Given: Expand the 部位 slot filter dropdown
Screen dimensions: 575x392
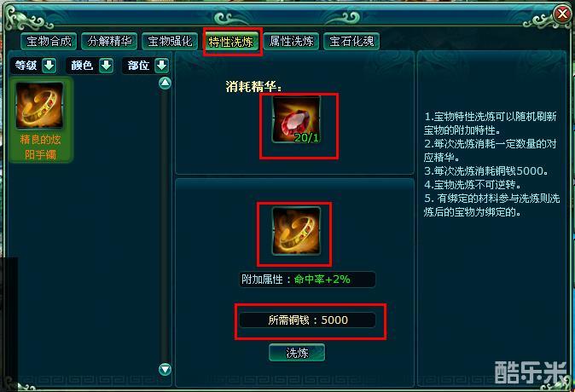Looking at the screenshot, I should [x=162, y=66].
